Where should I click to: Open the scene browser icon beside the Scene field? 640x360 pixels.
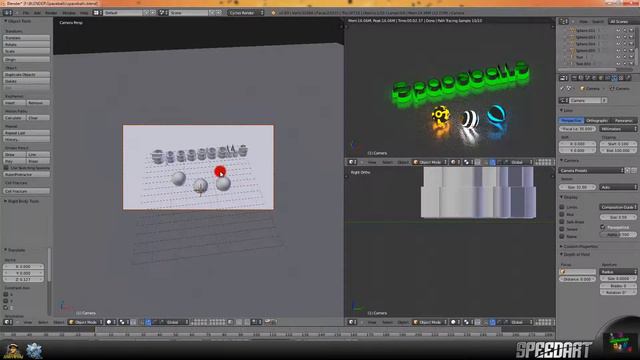163,13
